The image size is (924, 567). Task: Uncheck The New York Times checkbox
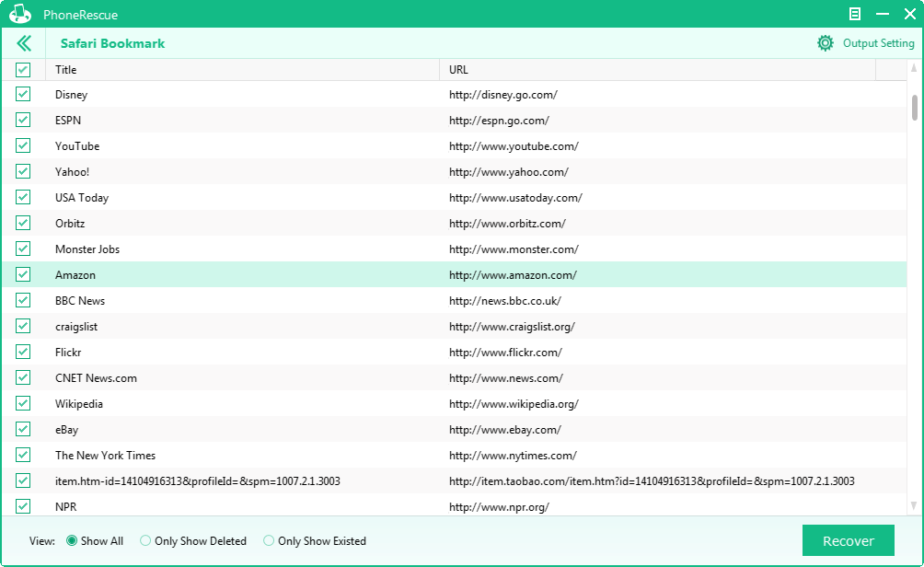point(23,455)
